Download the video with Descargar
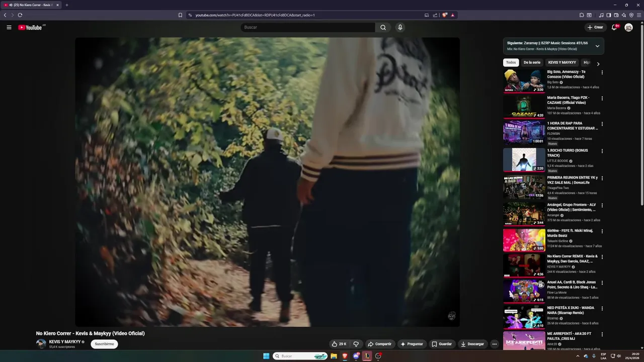The image size is (644, 362). (472, 344)
